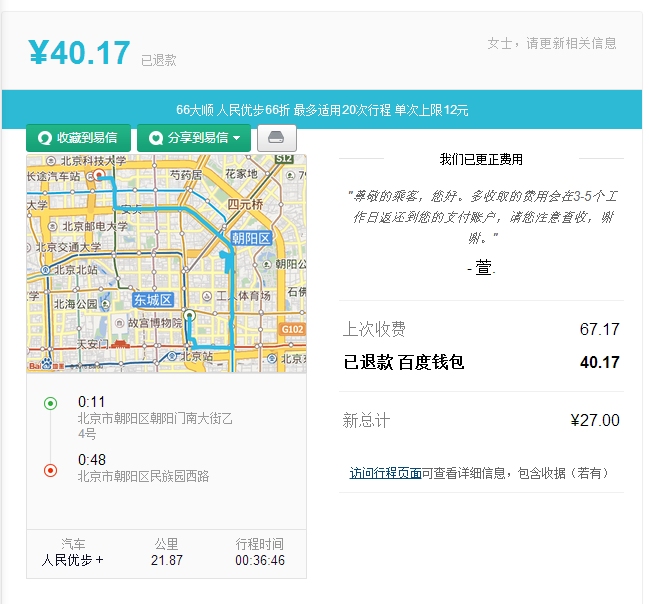Click the S12 highway badge on the map
The width and height of the screenshot is (649, 604).
pos(284,159)
